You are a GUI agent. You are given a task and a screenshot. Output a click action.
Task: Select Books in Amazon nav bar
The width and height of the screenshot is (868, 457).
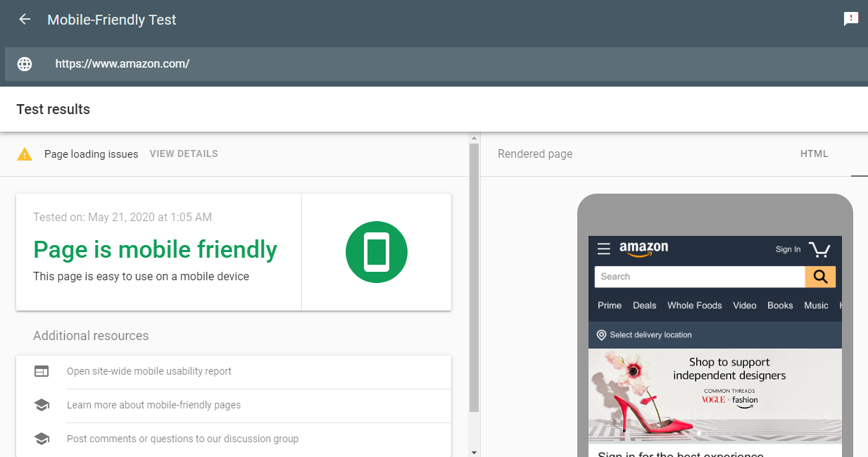pos(780,306)
